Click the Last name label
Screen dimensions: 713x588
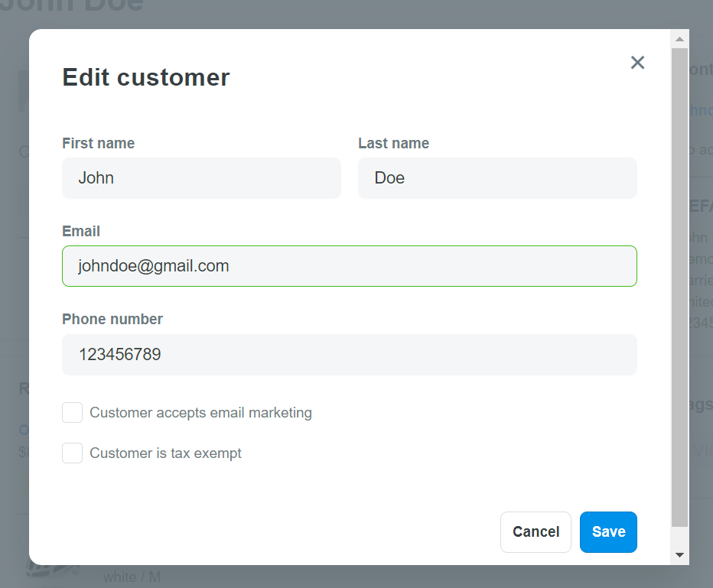click(394, 143)
